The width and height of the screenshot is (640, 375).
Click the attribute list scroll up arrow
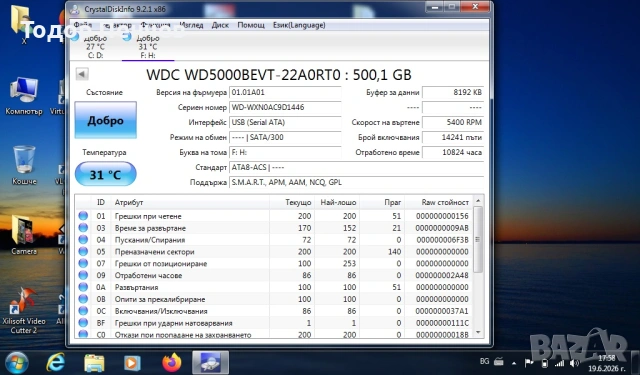(478, 201)
